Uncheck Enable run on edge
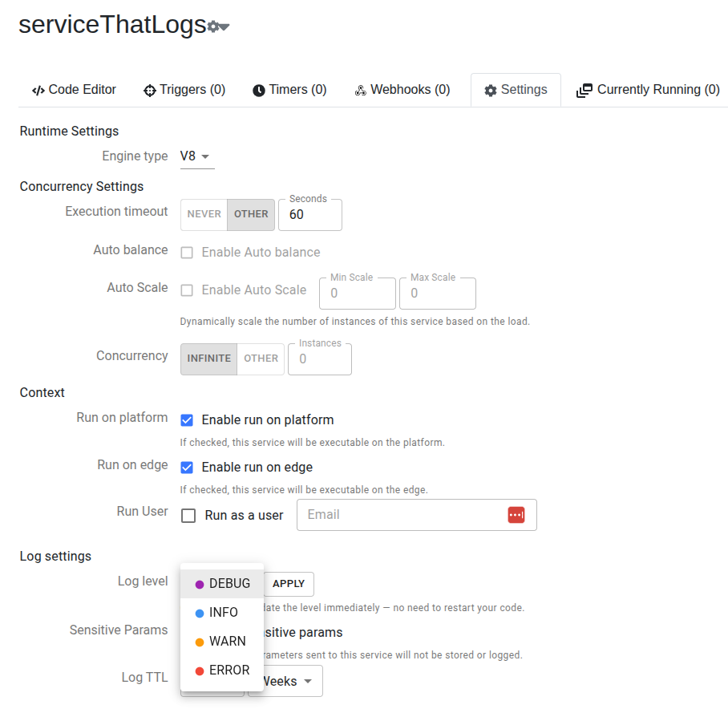The width and height of the screenshot is (728, 709). pyautogui.click(x=187, y=468)
